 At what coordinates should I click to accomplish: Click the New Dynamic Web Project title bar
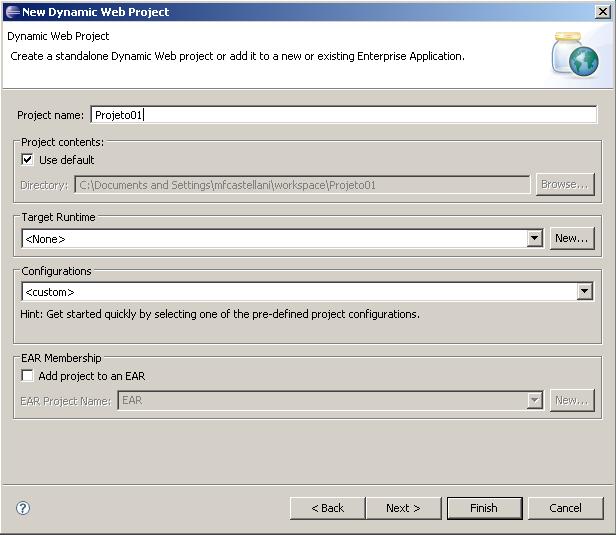(300, 12)
